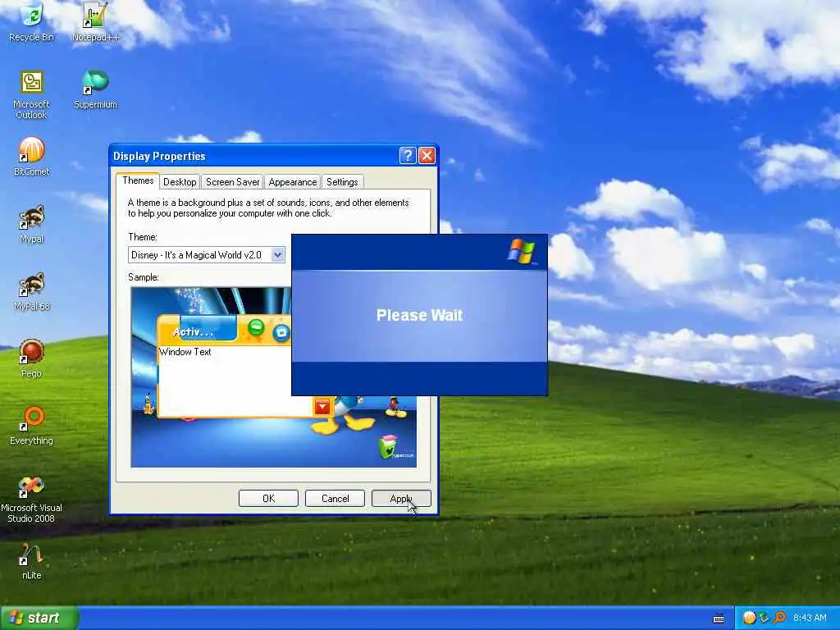
Task: Select the BitComet desktop shortcut
Action: click(x=31, y=157)
